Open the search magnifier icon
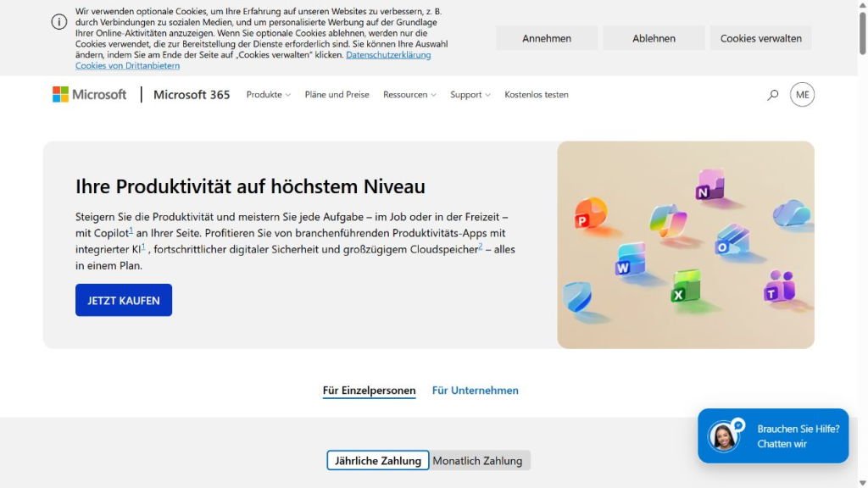 pyautogui.click(x=772, y=95)
